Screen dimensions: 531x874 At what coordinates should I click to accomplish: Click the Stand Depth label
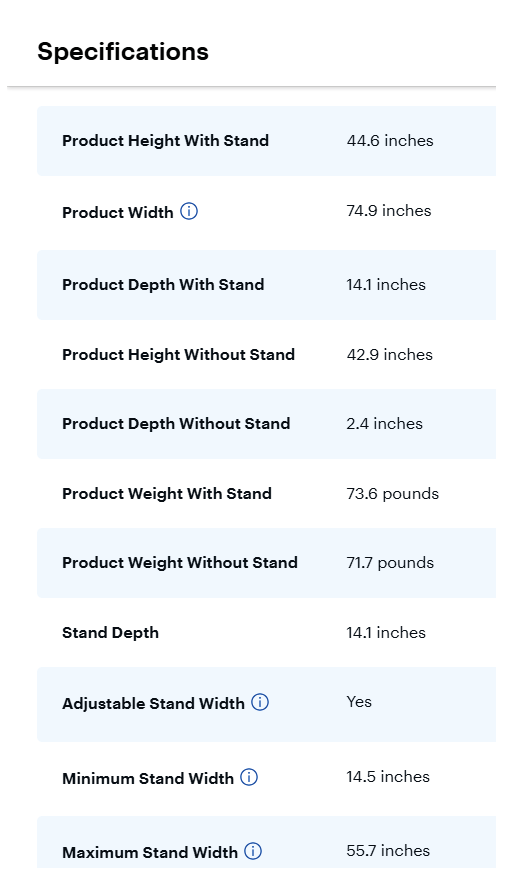point(110,633)
